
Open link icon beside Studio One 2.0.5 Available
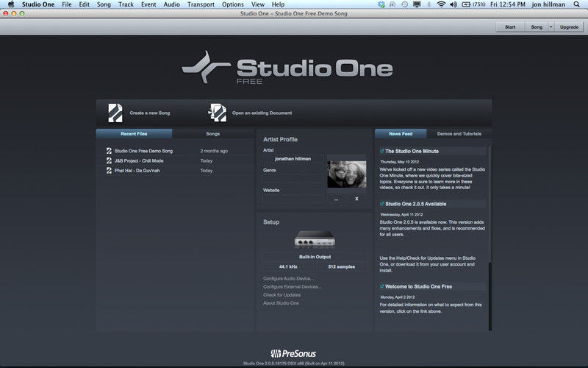[381, 204]
